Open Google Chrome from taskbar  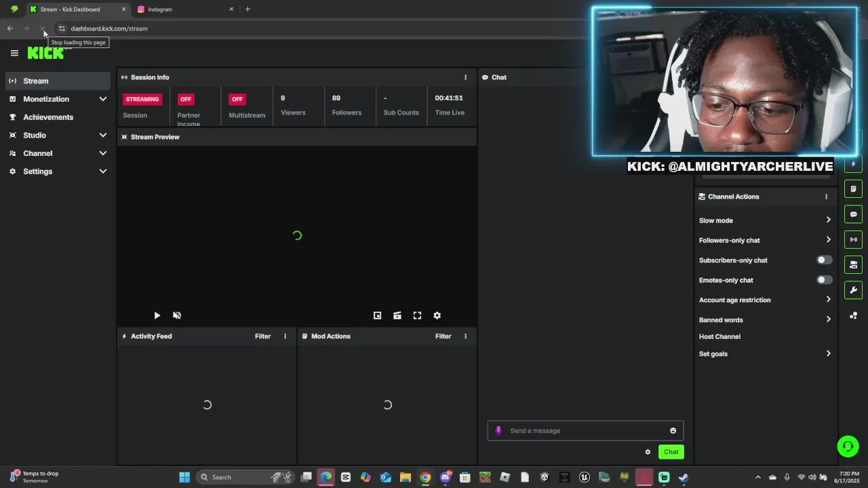425,477
